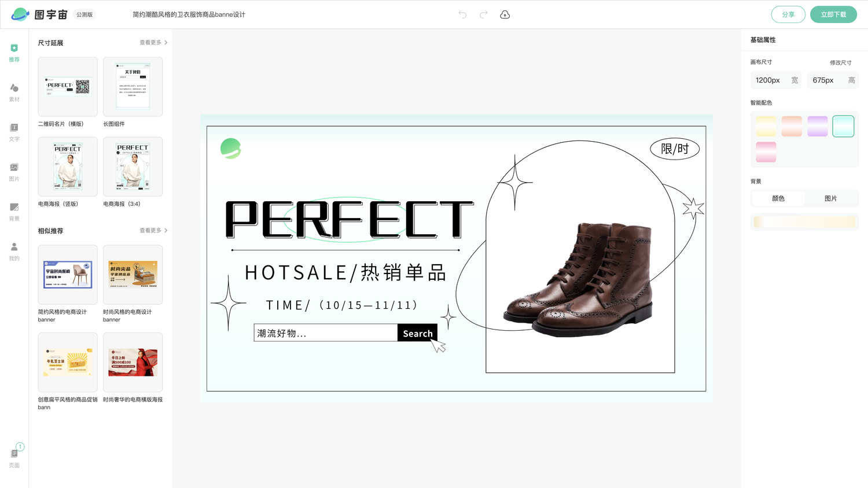This screenshot has height=488, width=868.
Task: Click the 基础属性 panel heading
Action: click(763, 40)
